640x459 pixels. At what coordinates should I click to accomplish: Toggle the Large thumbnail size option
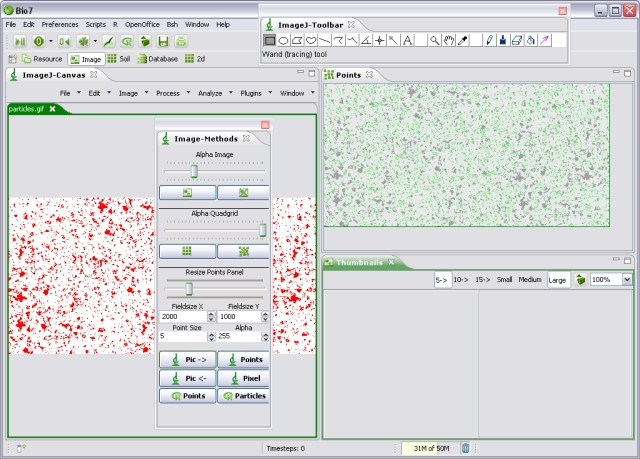tap(558, 280)
